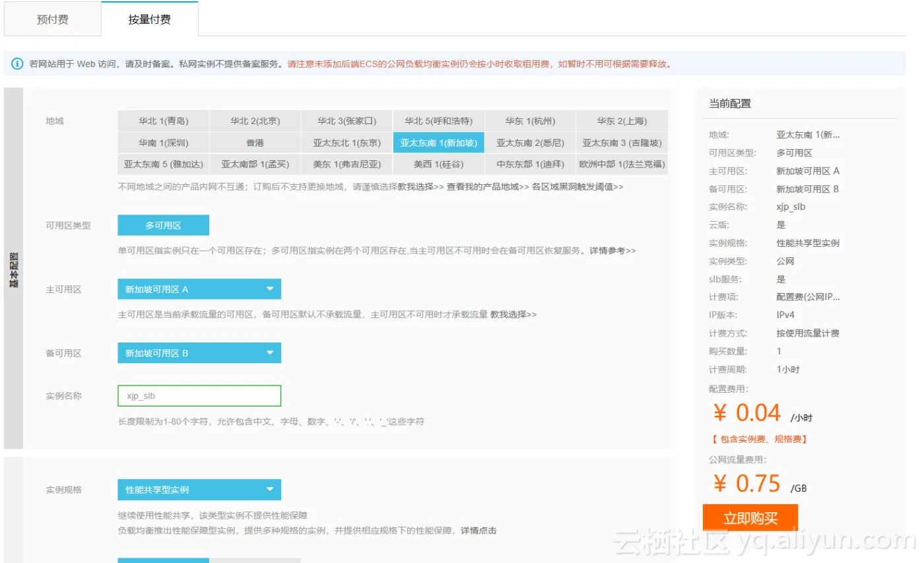Open 查看我的产品地域>> link
This screenshot has height=563, width=924.
[488, 187]
